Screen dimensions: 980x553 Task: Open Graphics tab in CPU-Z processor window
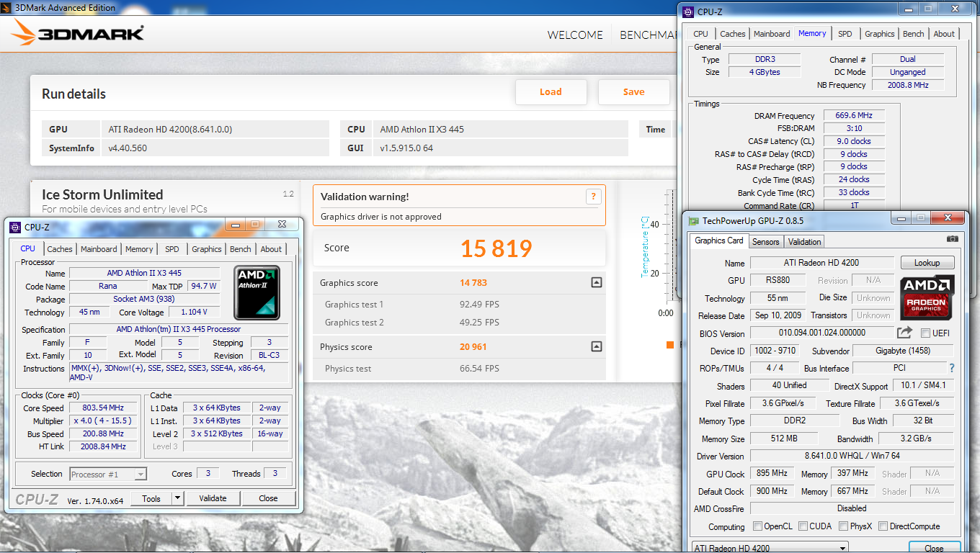(x=207, y=249)
